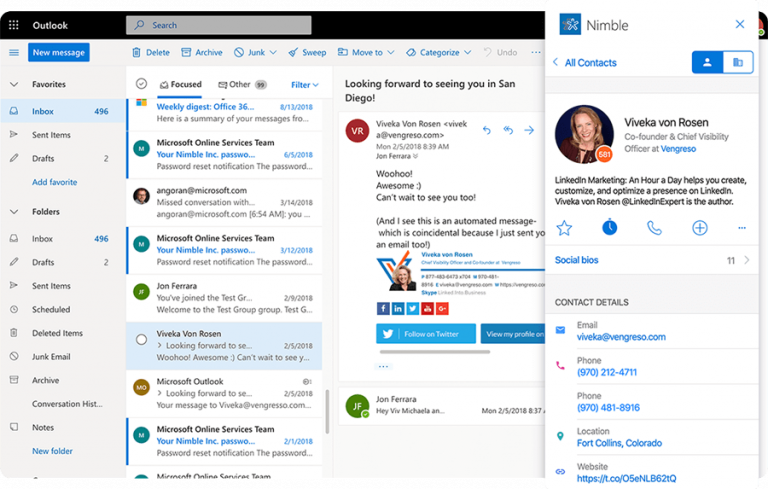
Task: Click the Facebook icon in email signature
Action: [383, 308]
